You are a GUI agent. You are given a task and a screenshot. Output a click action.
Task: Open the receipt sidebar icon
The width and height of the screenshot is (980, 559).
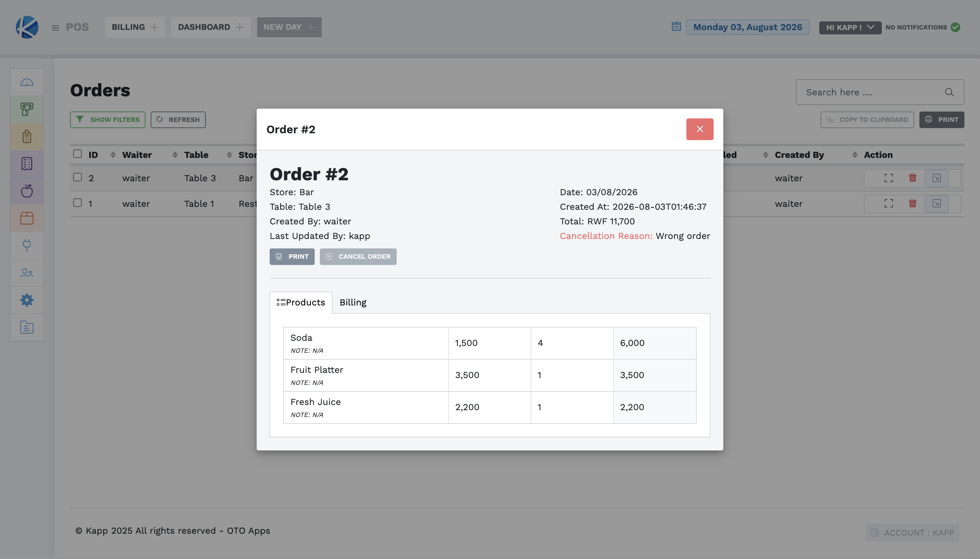[x=27, y=164]
